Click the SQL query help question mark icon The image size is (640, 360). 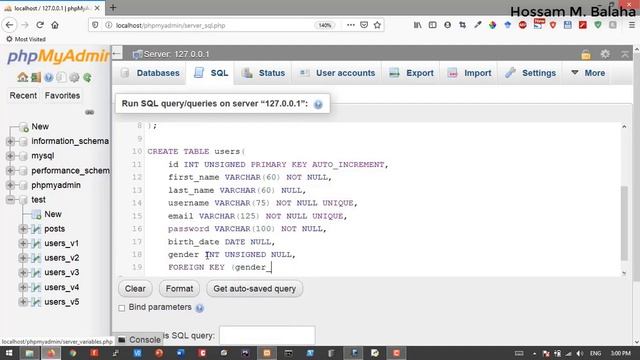point(318,104)
